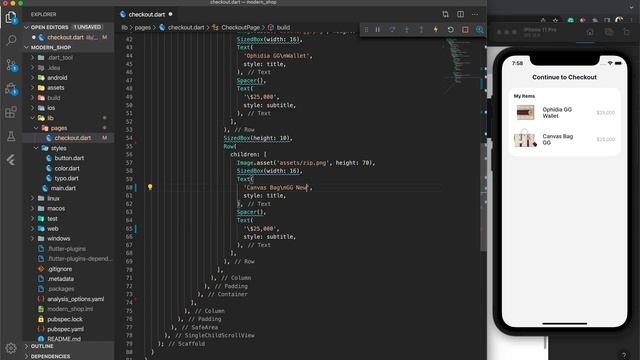The image size is (640, 360).
Task: Step into in debug toolbar
Action: [x=407, y=29]
